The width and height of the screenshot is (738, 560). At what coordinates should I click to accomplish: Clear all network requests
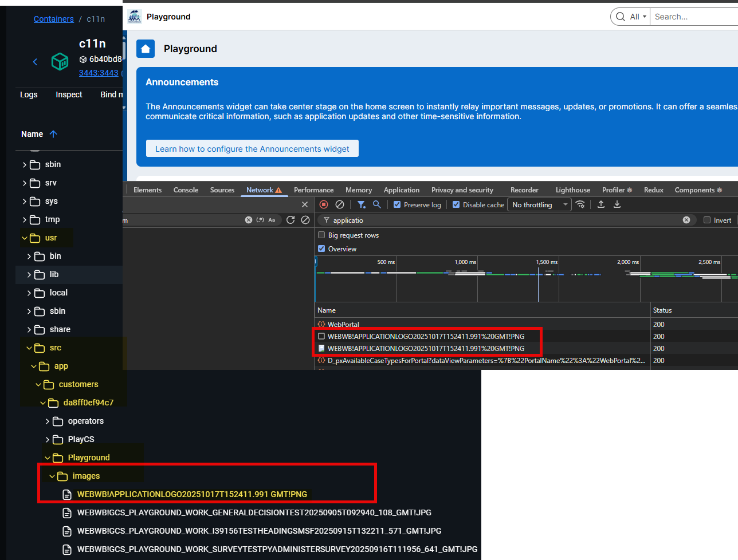click(340, 204)
